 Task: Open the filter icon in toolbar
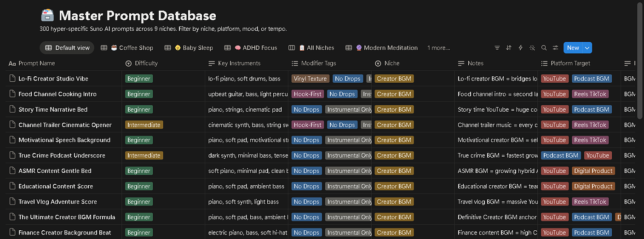[x=497, y=48]
